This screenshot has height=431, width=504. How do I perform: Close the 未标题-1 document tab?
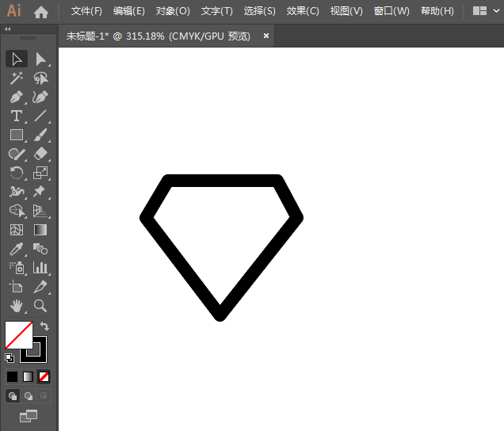pos(266,36)
